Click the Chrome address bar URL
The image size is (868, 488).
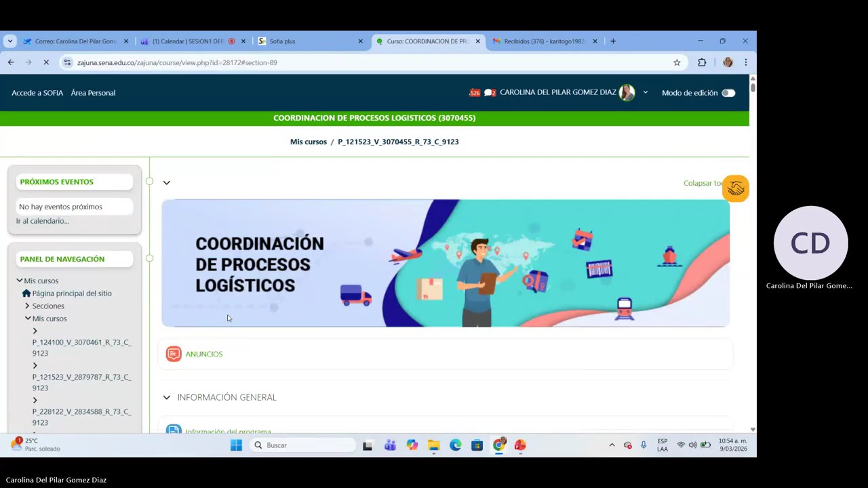pyautogui.click(x=177, y=62)
